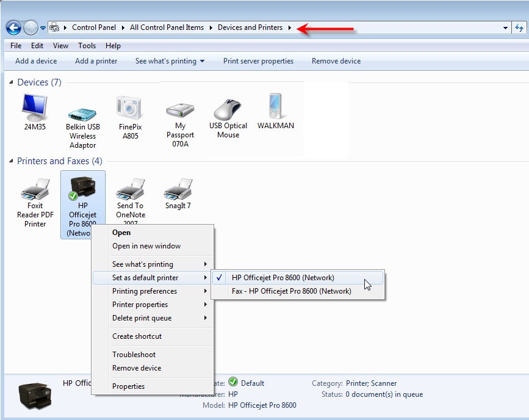Choose Create shortcut from context menu
Image resolution: width=529 pixels, height=420 pixels.
(x=153, y=336)
